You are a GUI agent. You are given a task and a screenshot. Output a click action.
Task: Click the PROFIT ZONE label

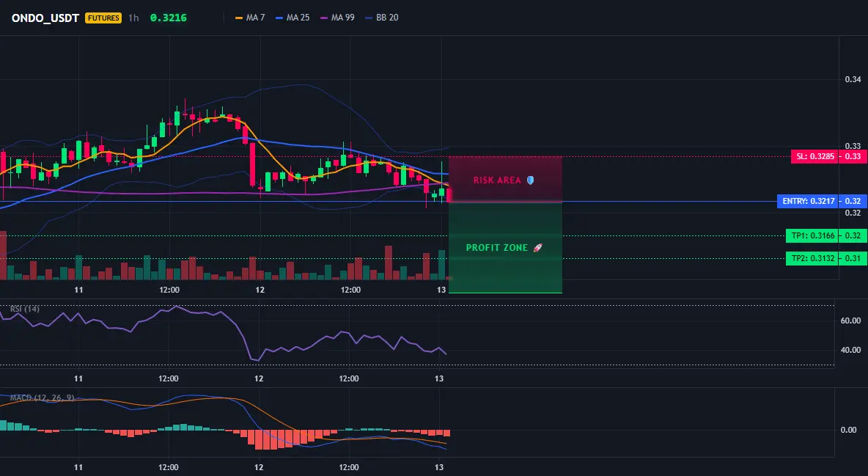[496, 248]
